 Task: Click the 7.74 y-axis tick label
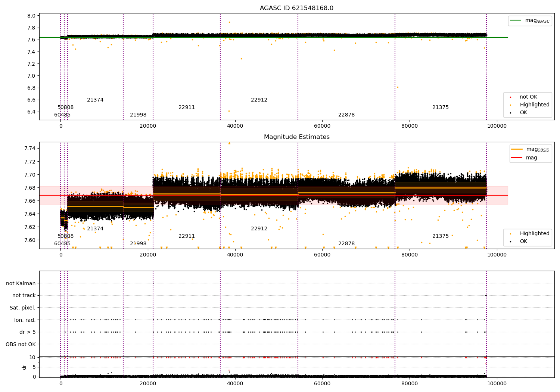30,149
